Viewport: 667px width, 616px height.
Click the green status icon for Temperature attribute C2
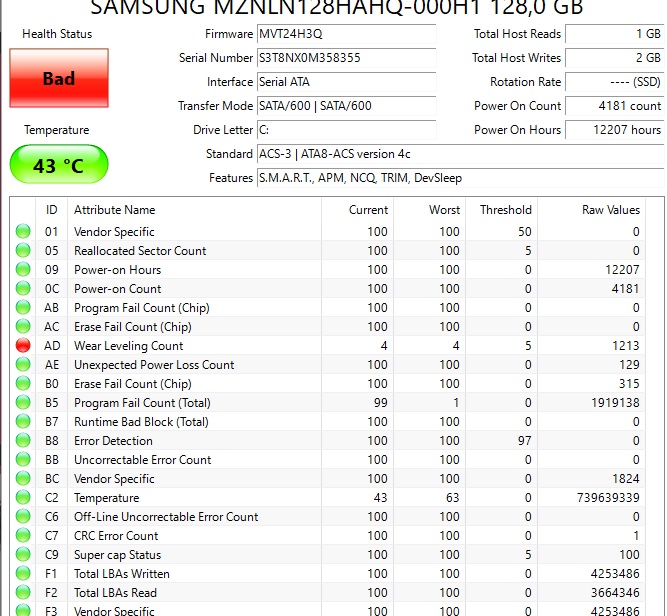click(x=23, y=497)
